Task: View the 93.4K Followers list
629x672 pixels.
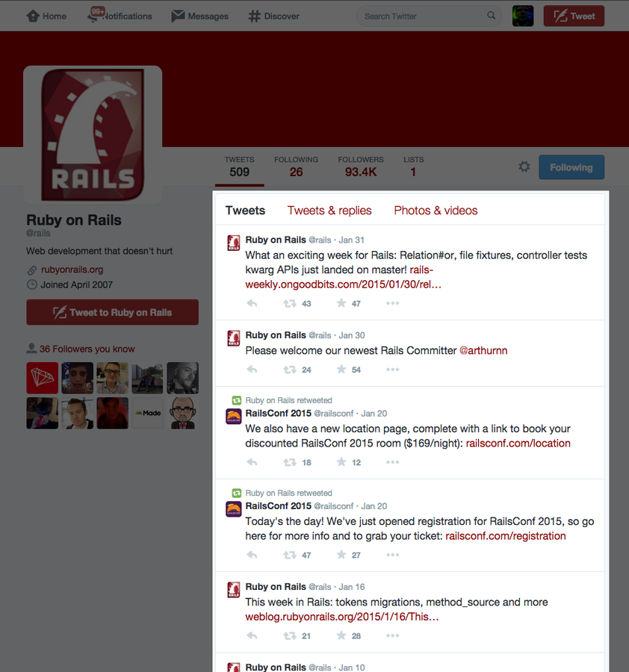Action: pyautogui.click(x=361, y=167)
